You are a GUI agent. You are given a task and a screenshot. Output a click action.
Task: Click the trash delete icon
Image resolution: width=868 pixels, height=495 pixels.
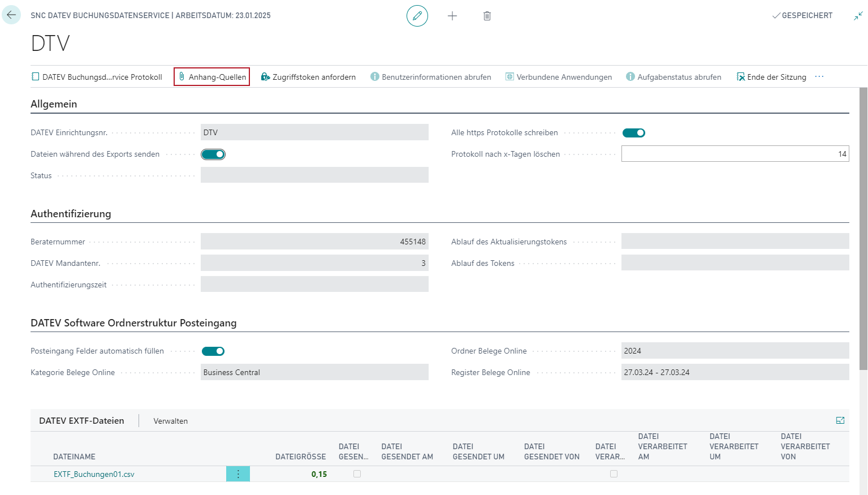click(x=487, y=16)
